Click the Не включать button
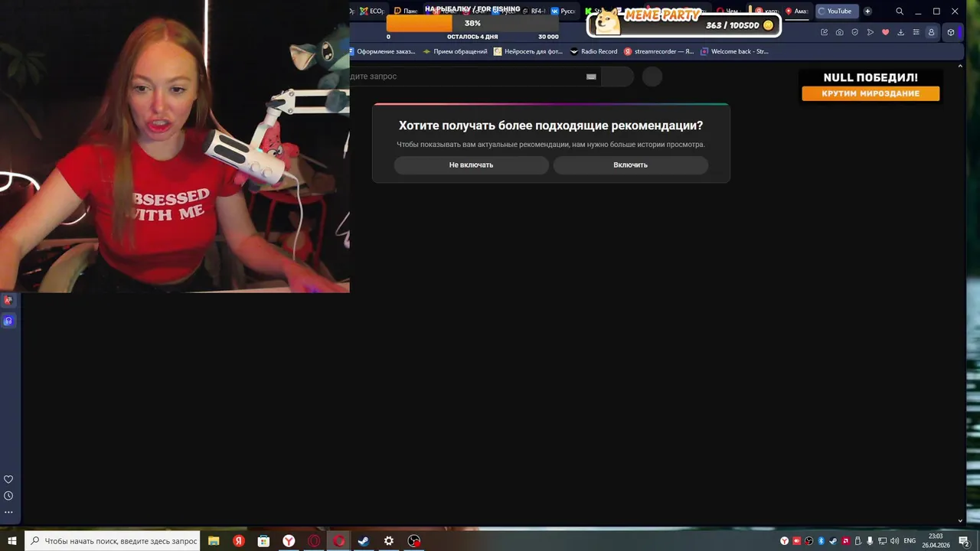 [x=472, y=165]
